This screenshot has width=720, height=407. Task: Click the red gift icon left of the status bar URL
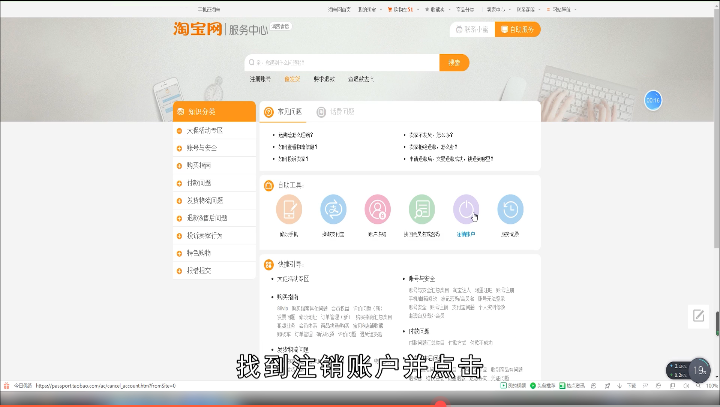pyautogui.click(x=6, y=386)
